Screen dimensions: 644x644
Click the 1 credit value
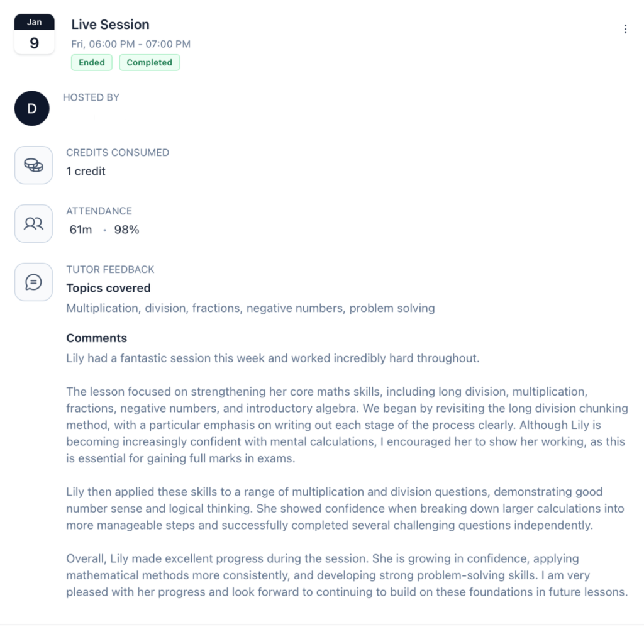[86, 171]
